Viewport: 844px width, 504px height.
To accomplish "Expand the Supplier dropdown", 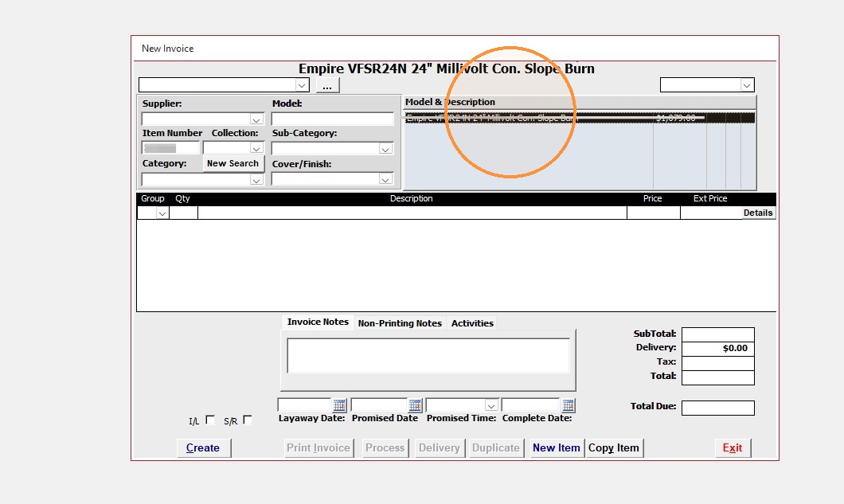I will (256, 119).
